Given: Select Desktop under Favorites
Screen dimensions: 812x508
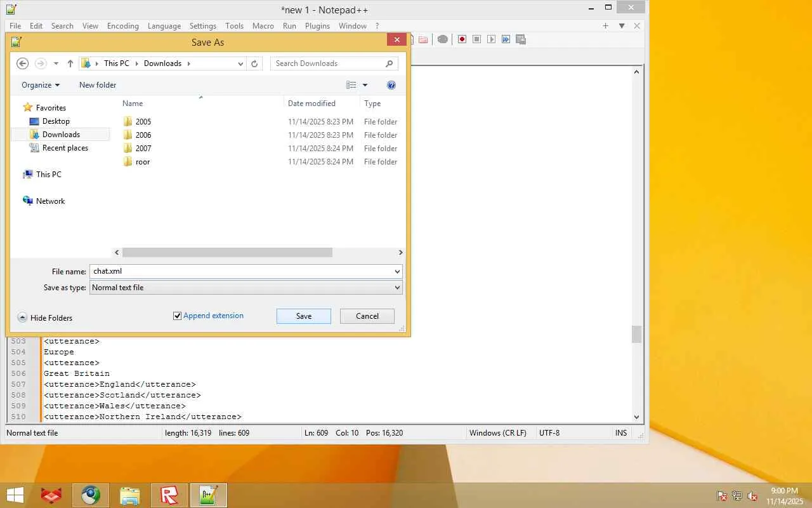Looking at the screenshot, I should click(x=56, y=121).
